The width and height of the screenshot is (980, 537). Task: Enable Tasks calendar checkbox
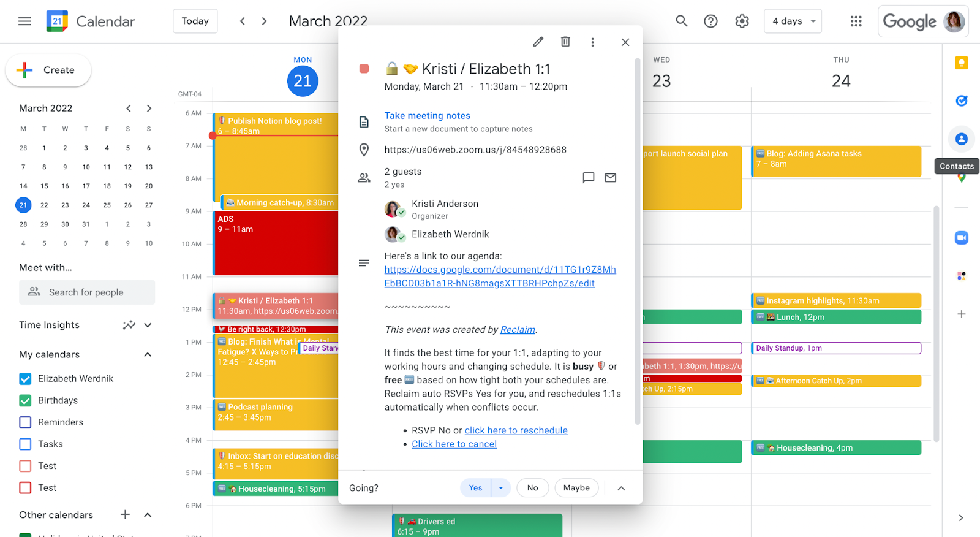click(25, 444)
